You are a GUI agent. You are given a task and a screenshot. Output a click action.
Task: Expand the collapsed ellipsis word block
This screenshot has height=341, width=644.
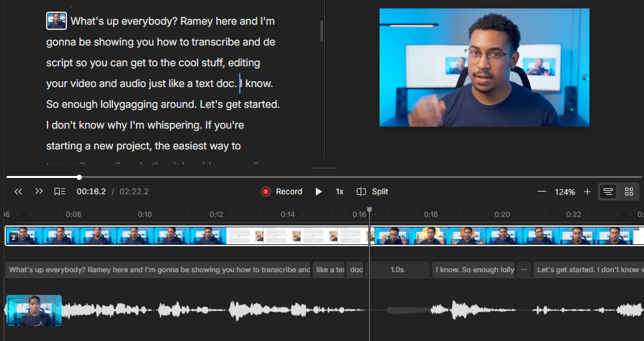524,270
